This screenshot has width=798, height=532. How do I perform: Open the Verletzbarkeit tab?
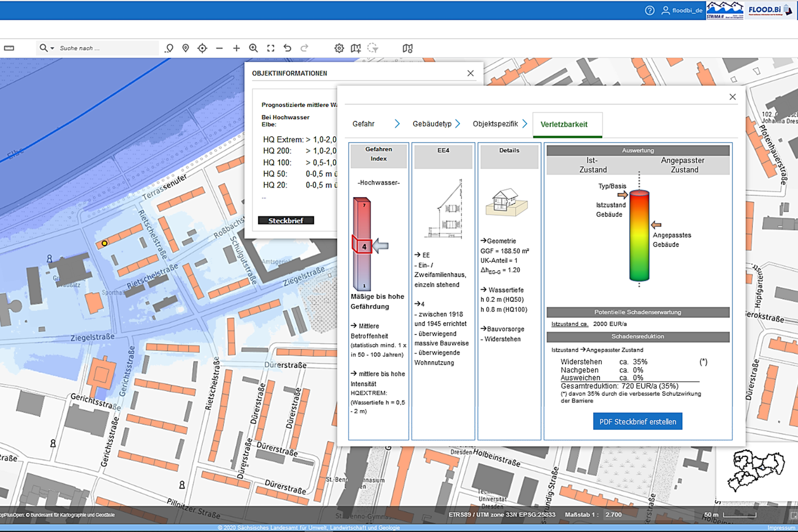click(564, 124)
